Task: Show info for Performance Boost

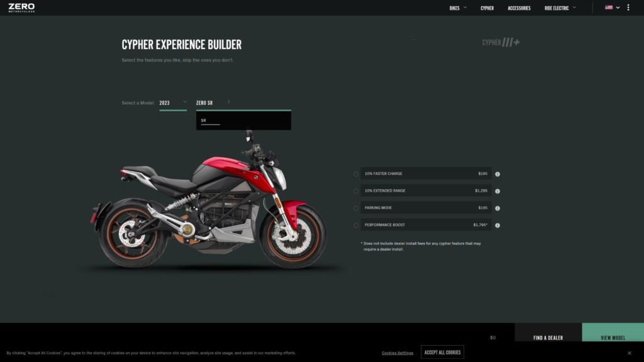Action: (497, 225)
